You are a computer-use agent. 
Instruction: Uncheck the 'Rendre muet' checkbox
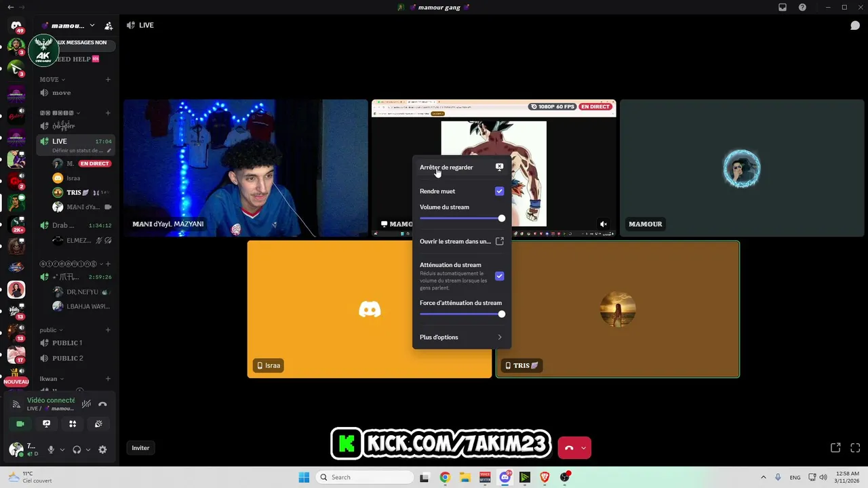(500, 191)
